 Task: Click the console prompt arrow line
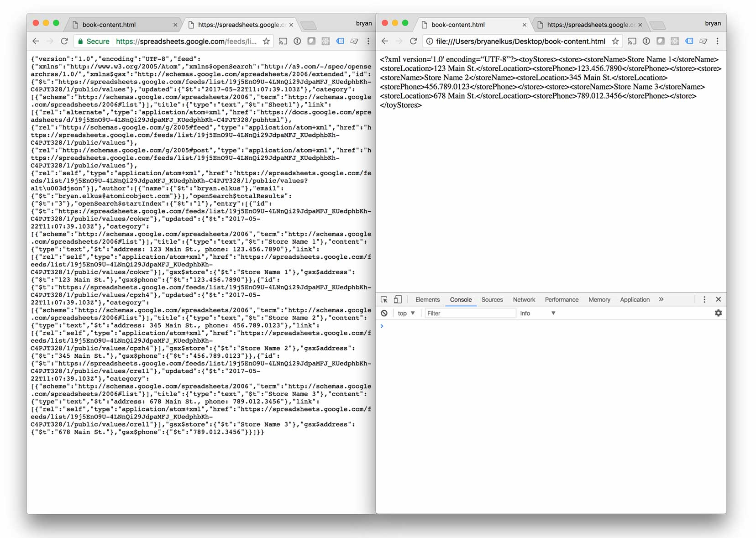coord(551,326)
